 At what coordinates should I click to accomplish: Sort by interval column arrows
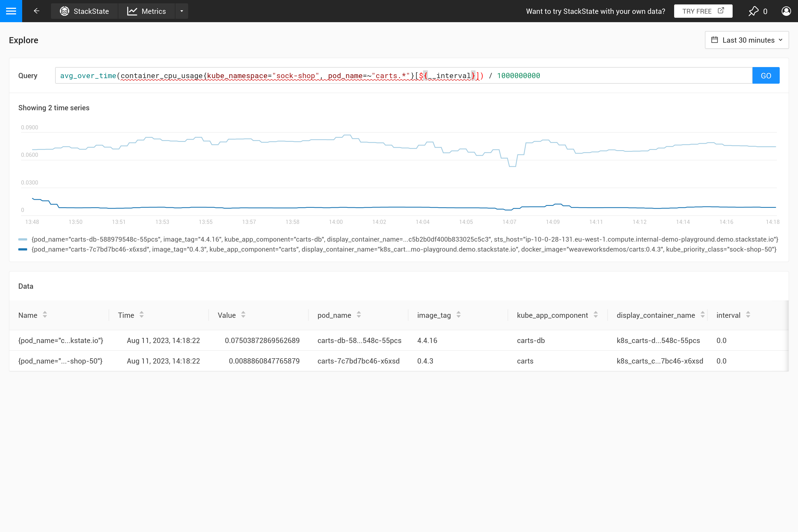(748, 315)
